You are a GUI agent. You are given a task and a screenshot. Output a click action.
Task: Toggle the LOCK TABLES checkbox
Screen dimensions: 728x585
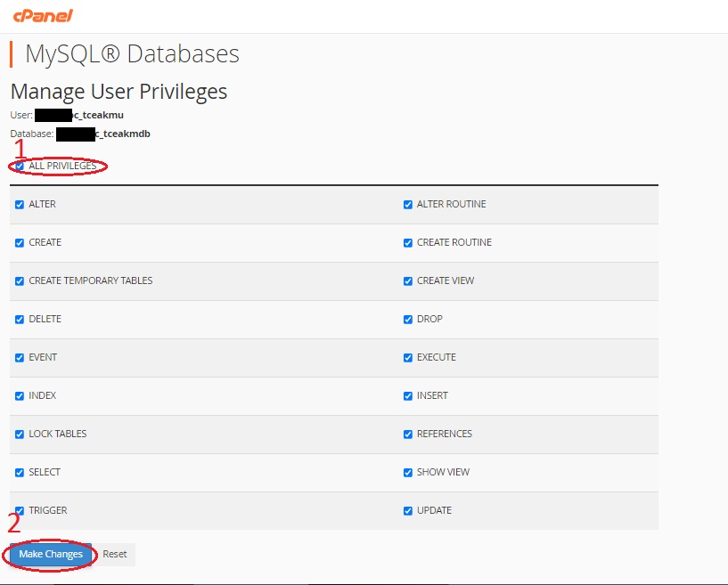[x=20, y=435]
